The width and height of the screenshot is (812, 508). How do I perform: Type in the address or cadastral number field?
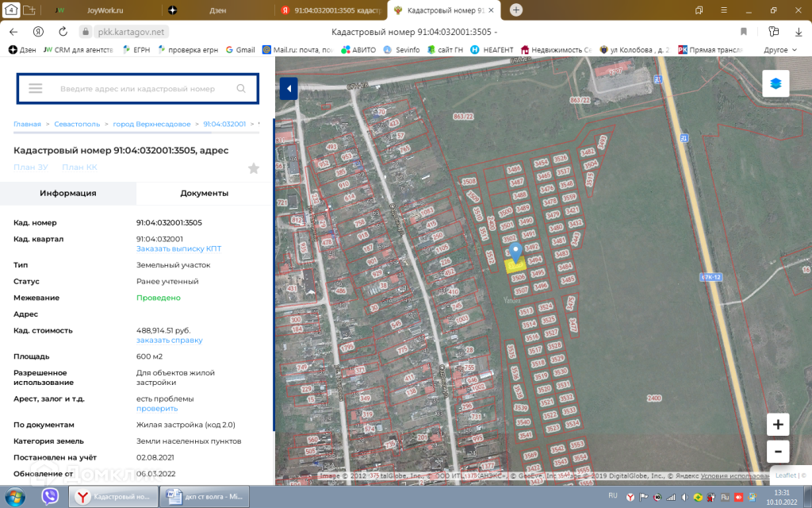coord(137,89)
